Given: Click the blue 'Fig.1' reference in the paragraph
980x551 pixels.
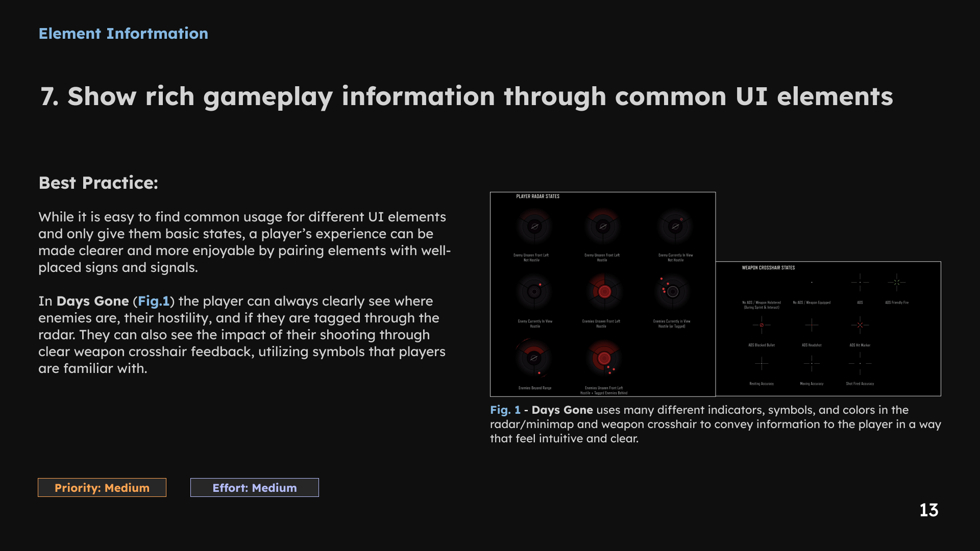Looking at the screenshot, I should pos(154,301).
